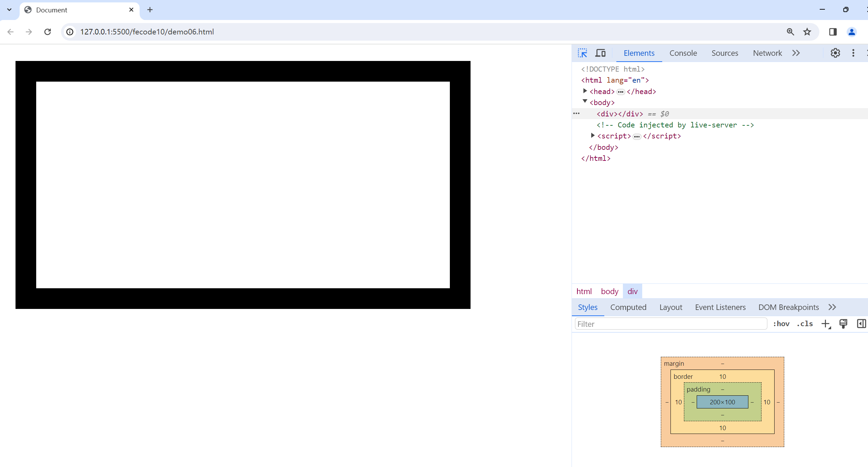Toggle computed styles sidebar icon
The height and width of the screenshot is (467, 868).
(861, 324)
